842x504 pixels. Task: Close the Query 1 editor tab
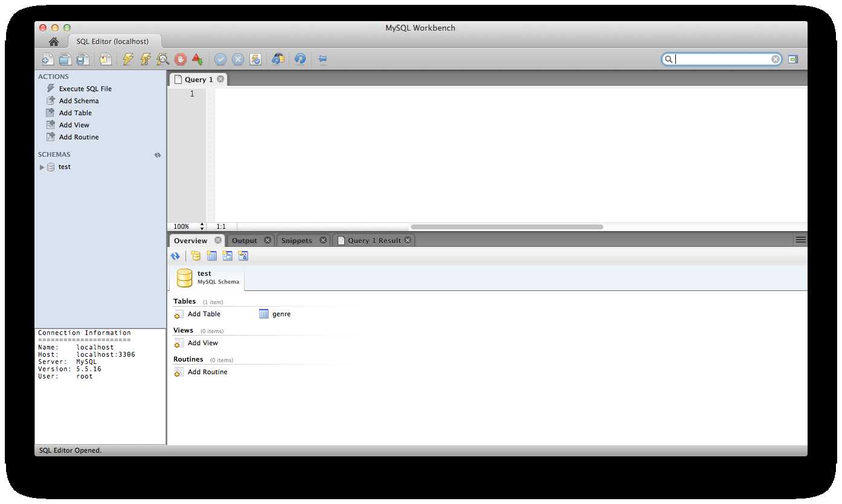coord(220,79)
